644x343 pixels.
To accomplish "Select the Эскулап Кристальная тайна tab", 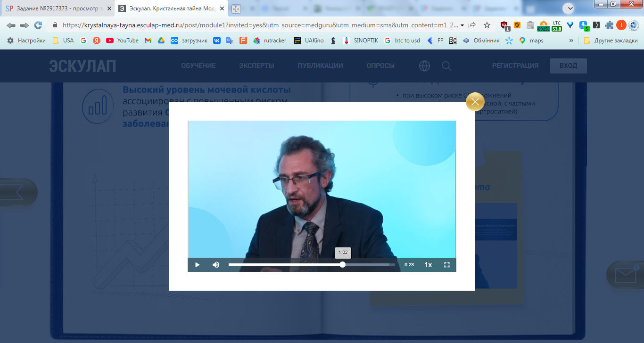I will 172,8.
